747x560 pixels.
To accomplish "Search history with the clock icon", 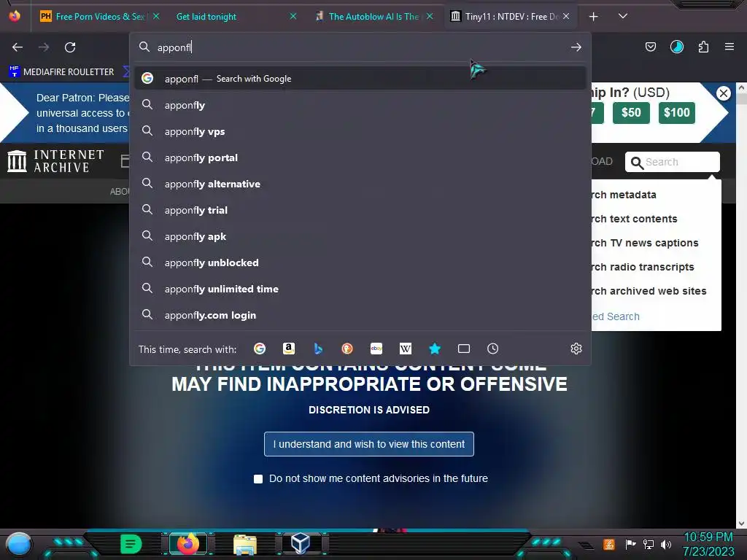I will pos(492,349).
